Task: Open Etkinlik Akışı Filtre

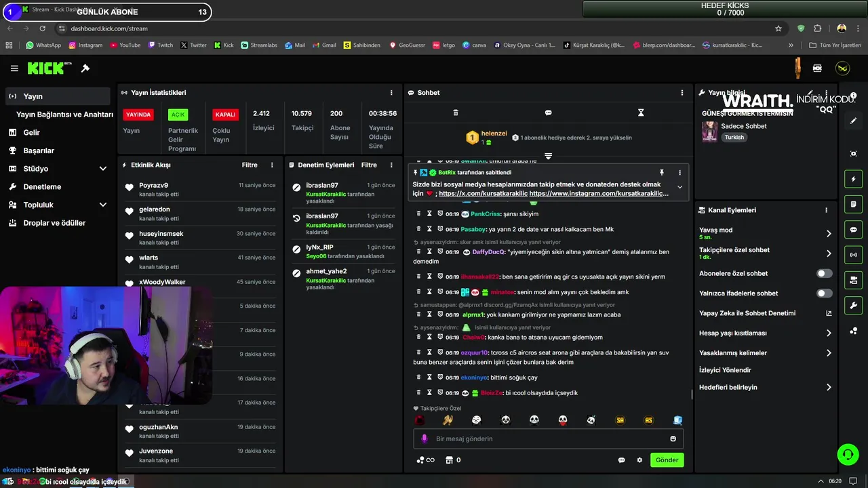Action: (250, 165)
